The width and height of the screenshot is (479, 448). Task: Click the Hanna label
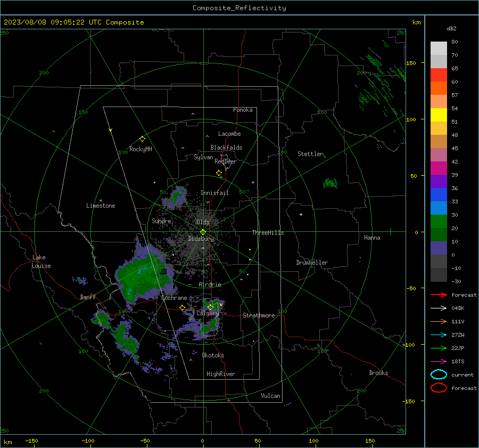coord(372,238)
